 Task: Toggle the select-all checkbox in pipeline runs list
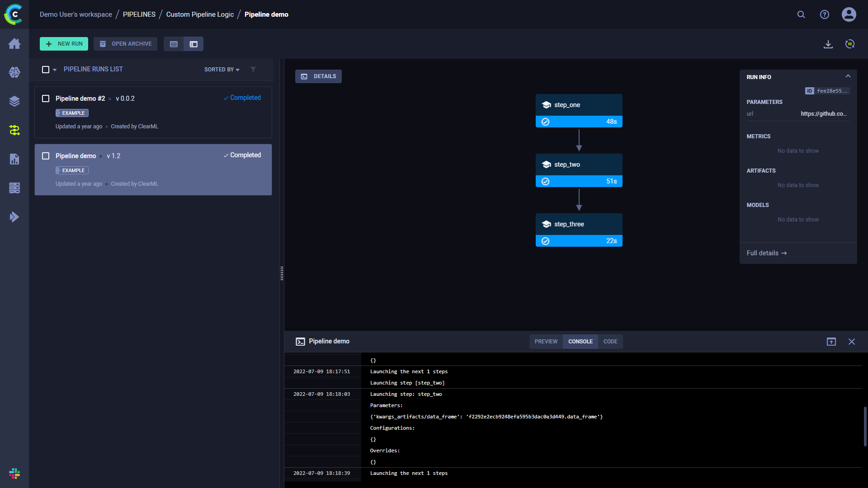pyautogui.click(x=46, y=70)
